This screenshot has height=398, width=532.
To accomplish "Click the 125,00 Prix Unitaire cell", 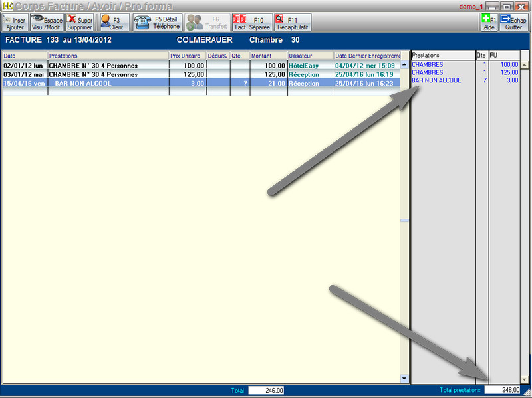I will point(188,74).
